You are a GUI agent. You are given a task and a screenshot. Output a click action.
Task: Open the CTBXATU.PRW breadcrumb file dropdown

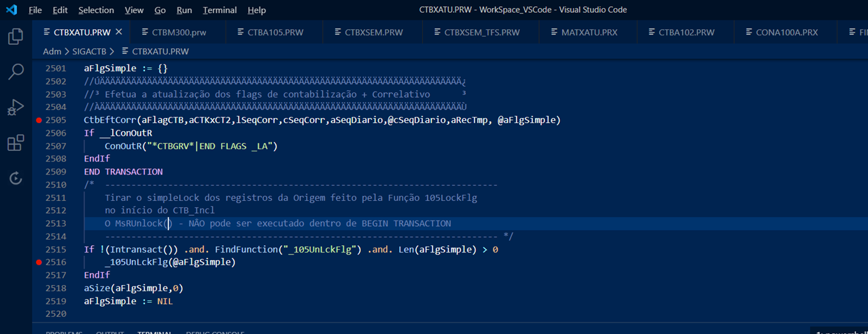coord(160,51)
